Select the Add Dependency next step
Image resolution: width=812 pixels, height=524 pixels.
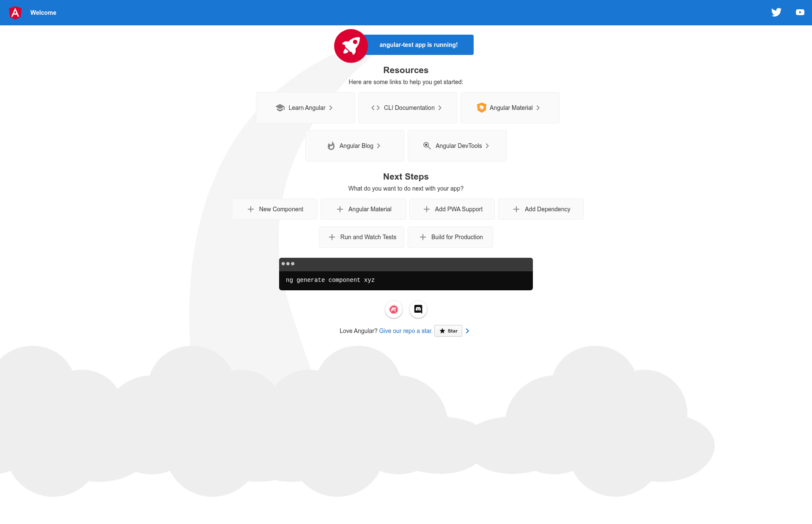tap(541, 209)
